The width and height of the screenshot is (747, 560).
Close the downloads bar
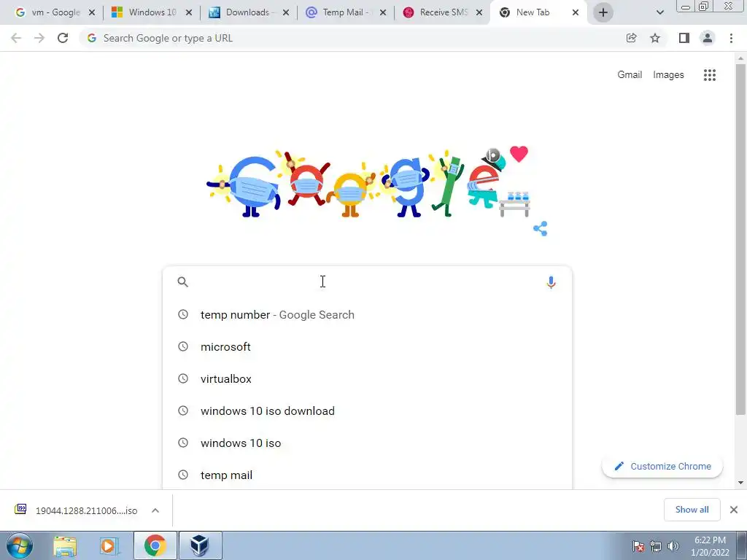[x=734, y=510]
